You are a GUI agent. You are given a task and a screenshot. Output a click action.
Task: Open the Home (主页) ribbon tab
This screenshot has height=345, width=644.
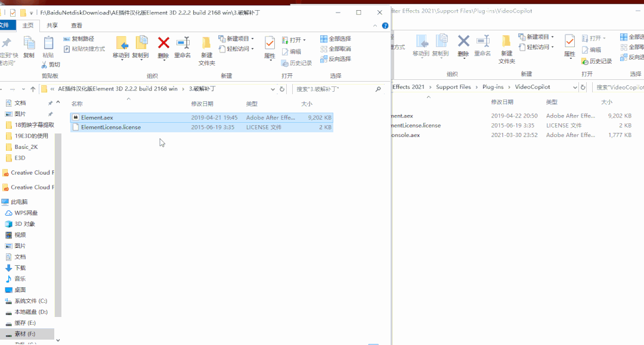coord(28,26)
